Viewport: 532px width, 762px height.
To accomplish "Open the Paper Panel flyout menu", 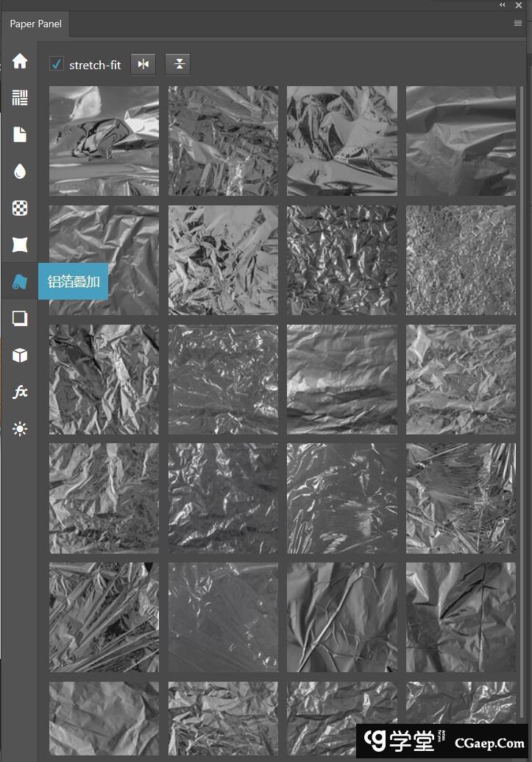I will (x=518, y=24).
